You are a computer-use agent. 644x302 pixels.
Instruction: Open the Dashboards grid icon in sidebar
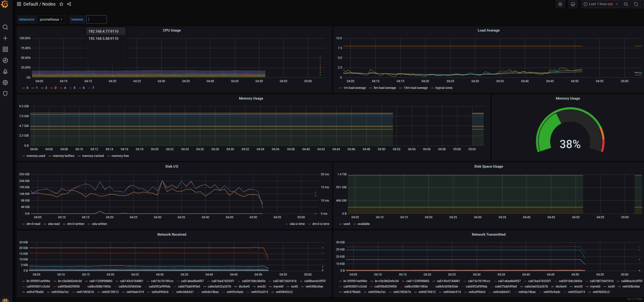5,49
